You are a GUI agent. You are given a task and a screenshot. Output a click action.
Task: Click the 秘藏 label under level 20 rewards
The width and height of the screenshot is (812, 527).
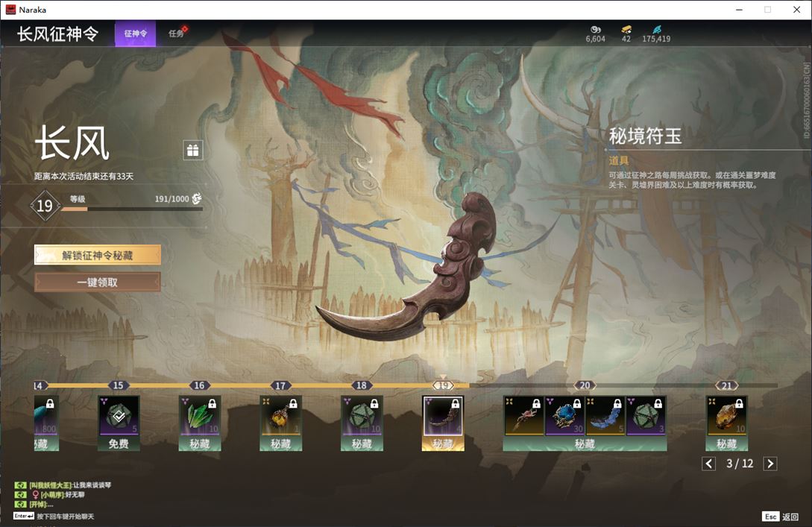pyautogui.click(x=585, y=444)
